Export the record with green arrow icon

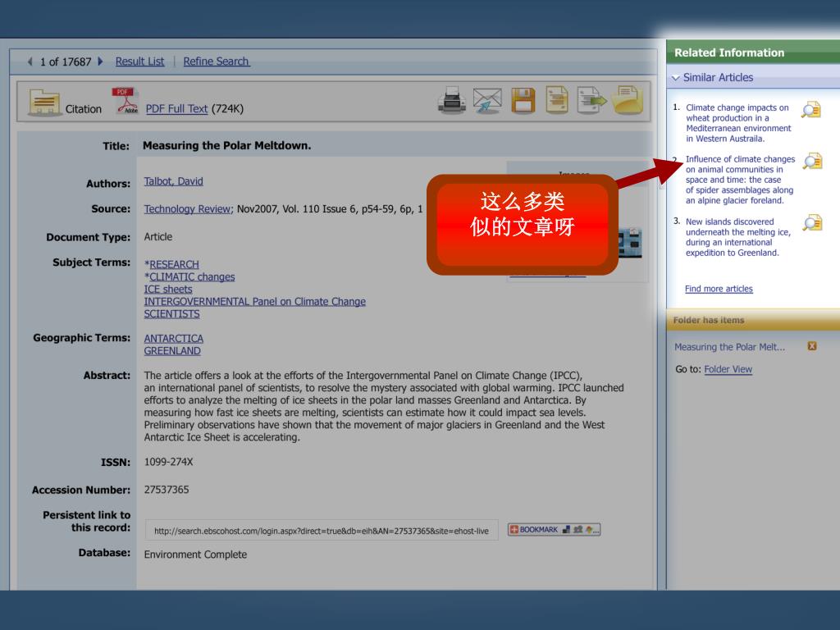click(x=591, y=100)
